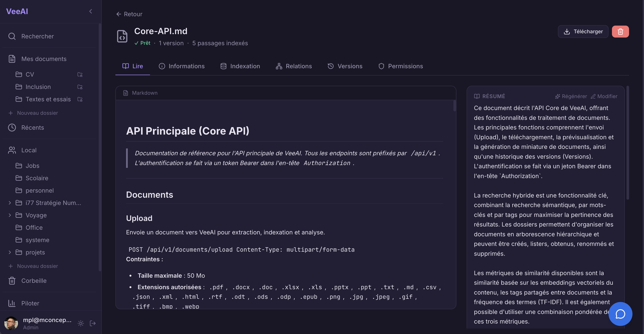Image resolution: width=644 pixels, height=334 pixels.
Task: Toggle light theme with the sun icon
Action: point(81,323)
